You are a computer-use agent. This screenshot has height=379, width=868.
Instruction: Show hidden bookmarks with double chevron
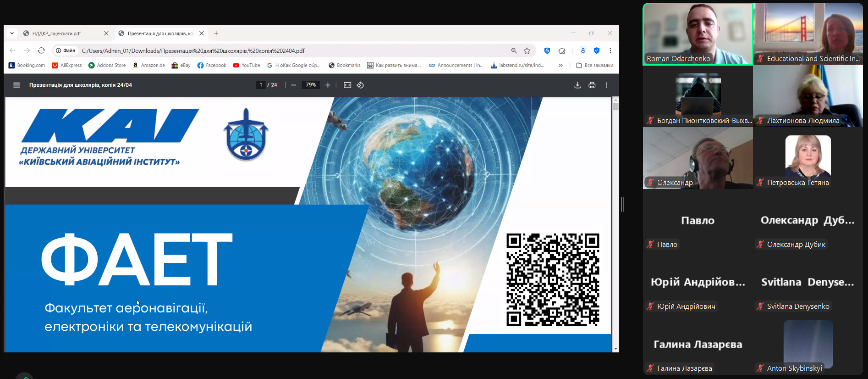click(560, 65)
